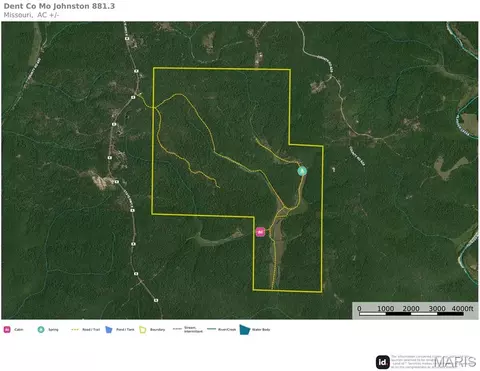The height and width of the screenshot is (371, 480).
Task: Click the '3000' mark on the scale bar
Action: pos(437,308)
